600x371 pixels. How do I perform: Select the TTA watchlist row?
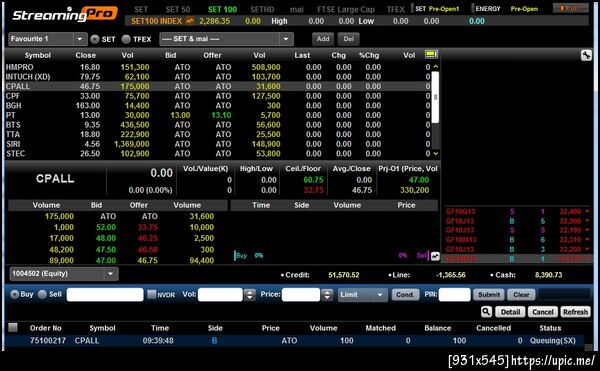tap(217, 134)
